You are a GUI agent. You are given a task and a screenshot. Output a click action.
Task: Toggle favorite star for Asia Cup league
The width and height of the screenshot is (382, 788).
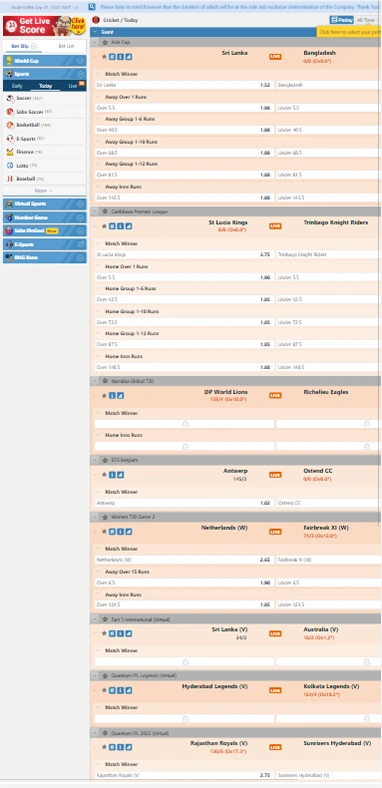[x=106, y=42]
